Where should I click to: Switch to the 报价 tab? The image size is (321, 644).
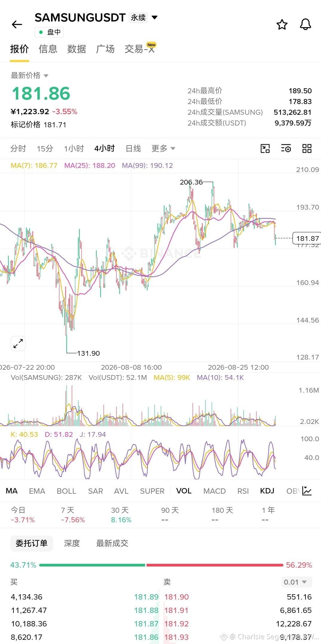tap(19, 49)
